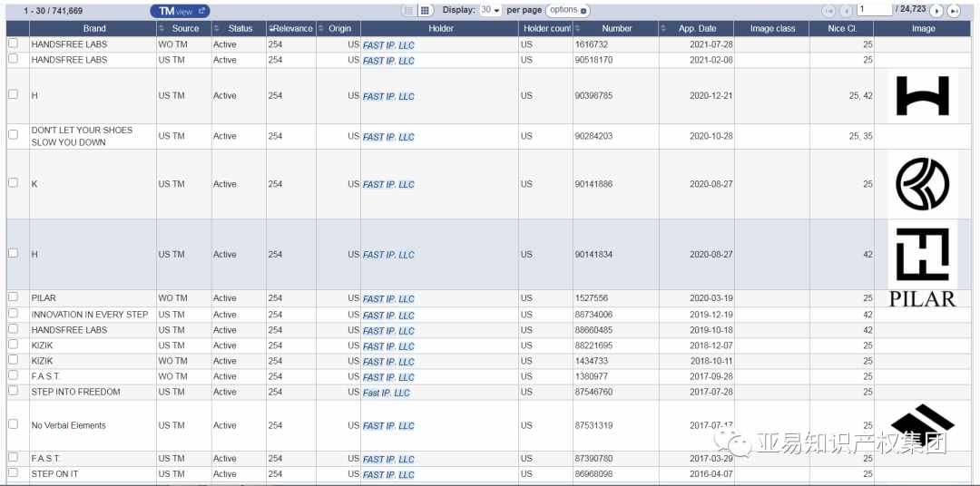Screen dimensions: 980x486
Task: Open the Display per page dropdown
Action: pos(490,10)
